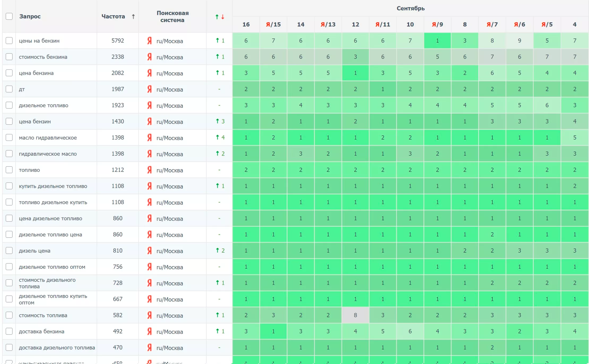Click the up-down arrows change column icon
This screenshot has height=364, width=589.
click(220, 17)
